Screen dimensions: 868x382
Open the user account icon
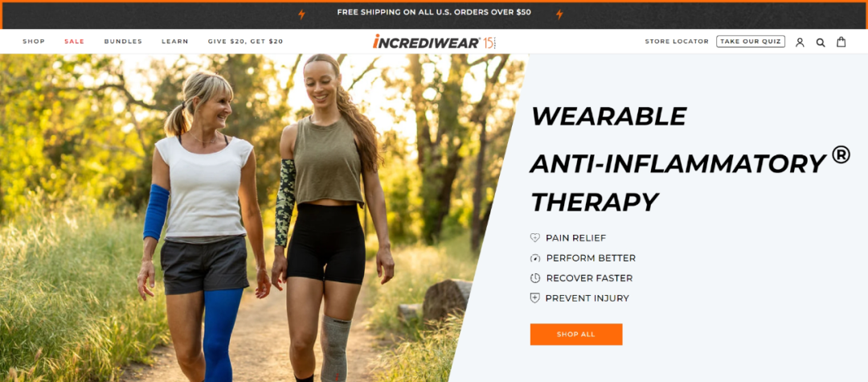(x=800, y=42)
